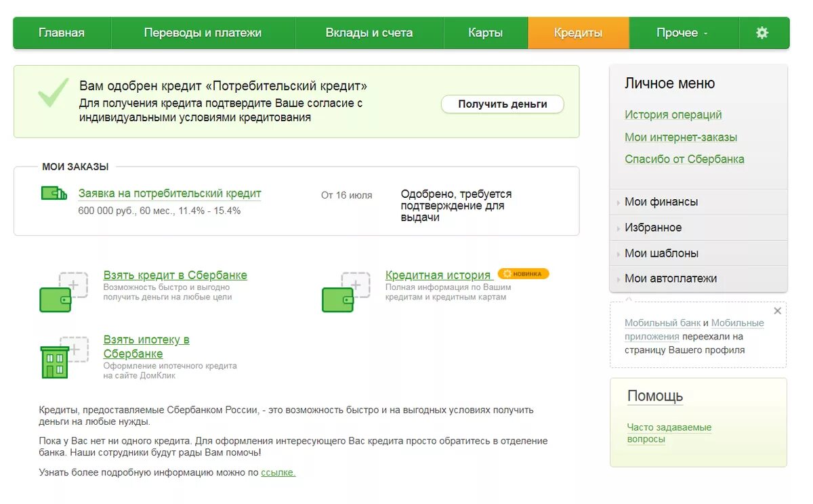Click status Одобрено, требуется подтверждение для выдачи
Viewport: 813px width, 504px height.
click(x=456, y=206)
